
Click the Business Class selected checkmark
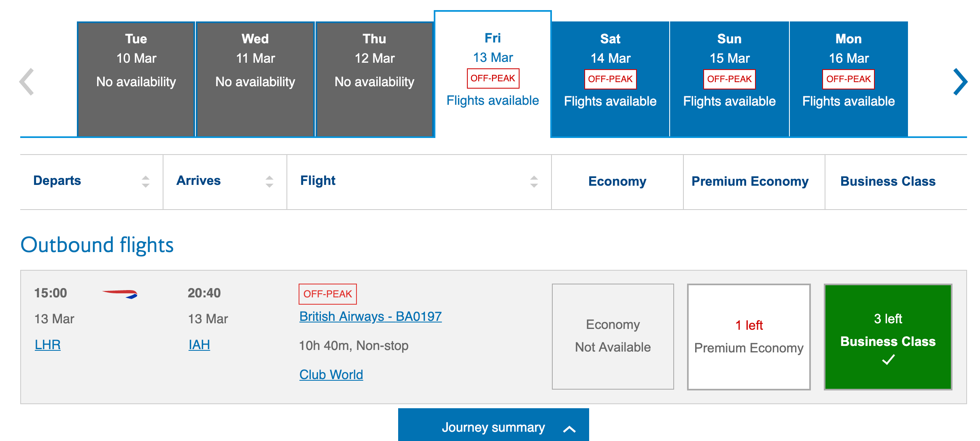pos(888,360)
